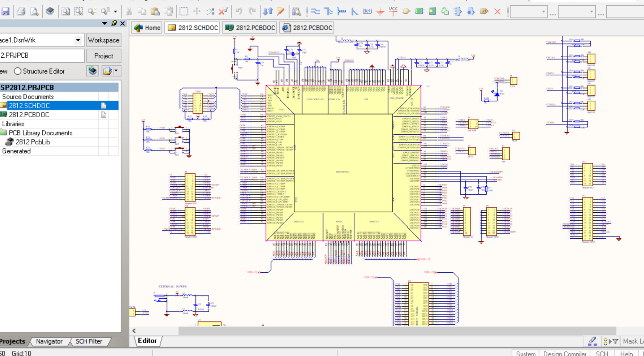
Task: Click the Clear Current Filter icon
Action: click(x=223, y=11)
